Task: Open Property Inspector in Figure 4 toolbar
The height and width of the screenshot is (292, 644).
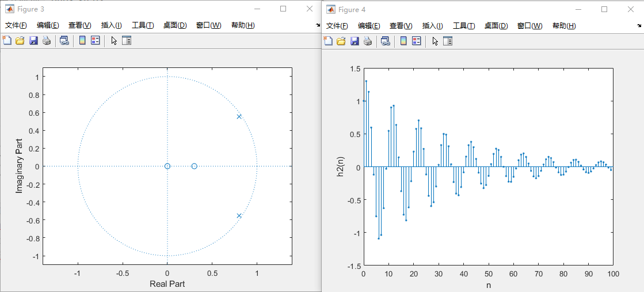Action: coord(448,40)
